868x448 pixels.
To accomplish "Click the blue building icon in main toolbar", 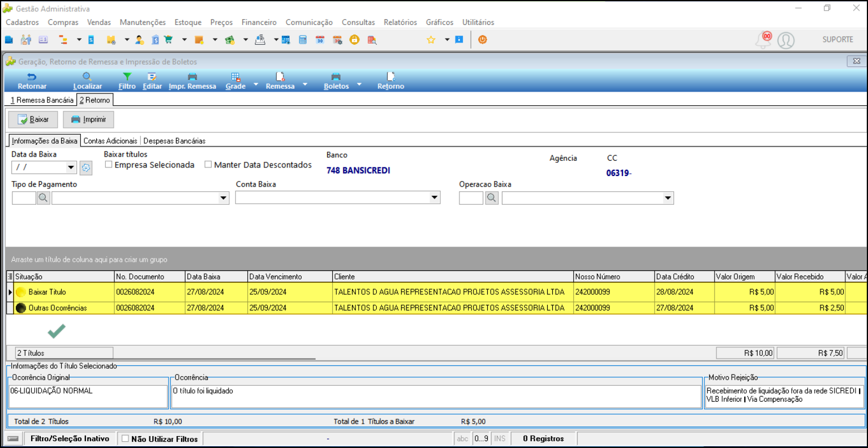I will pos(9,40).
